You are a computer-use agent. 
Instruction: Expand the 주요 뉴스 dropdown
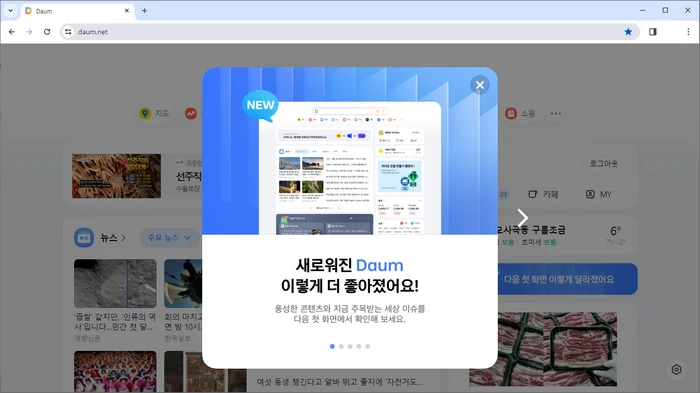[x=170, y=238]
